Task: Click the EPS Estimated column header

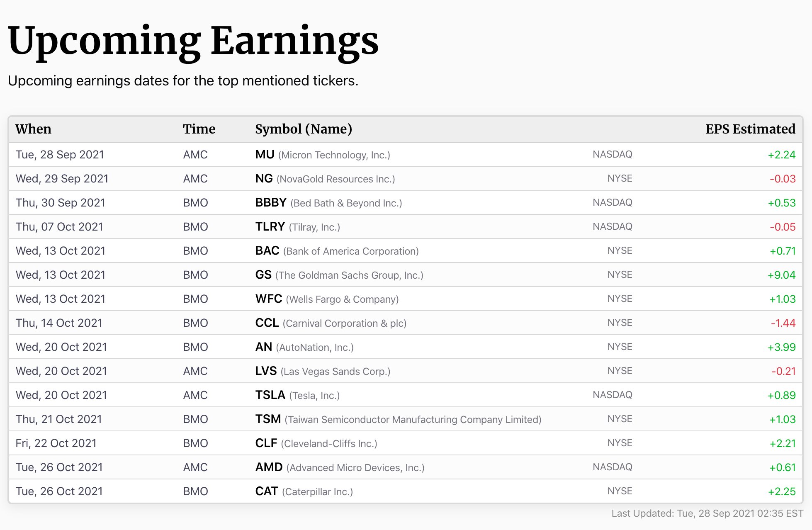Action: point(750,129)
